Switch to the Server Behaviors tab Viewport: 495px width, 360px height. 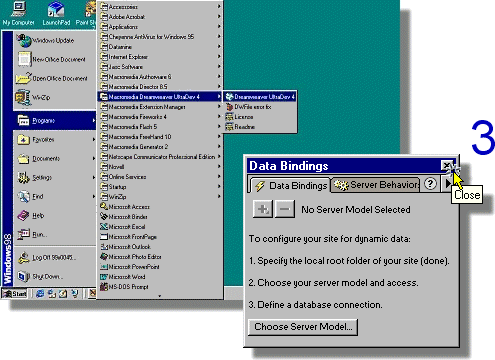click(x=376, y=185)
